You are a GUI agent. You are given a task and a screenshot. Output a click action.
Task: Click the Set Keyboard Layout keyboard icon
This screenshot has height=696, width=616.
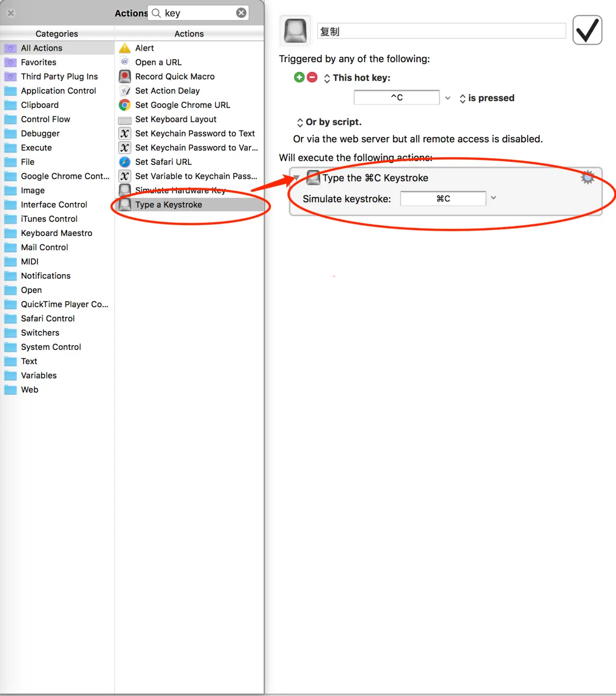coord(125,120)
